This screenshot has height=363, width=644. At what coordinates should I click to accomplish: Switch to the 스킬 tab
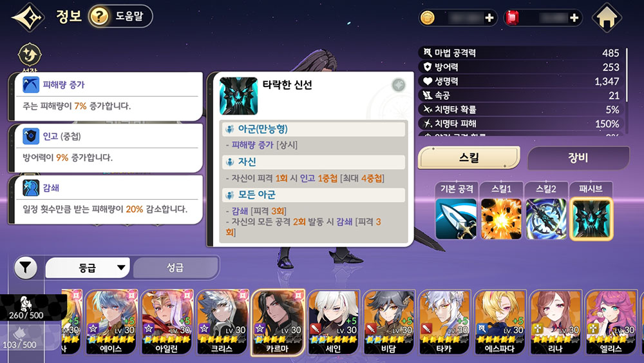[x=469, y=157]
